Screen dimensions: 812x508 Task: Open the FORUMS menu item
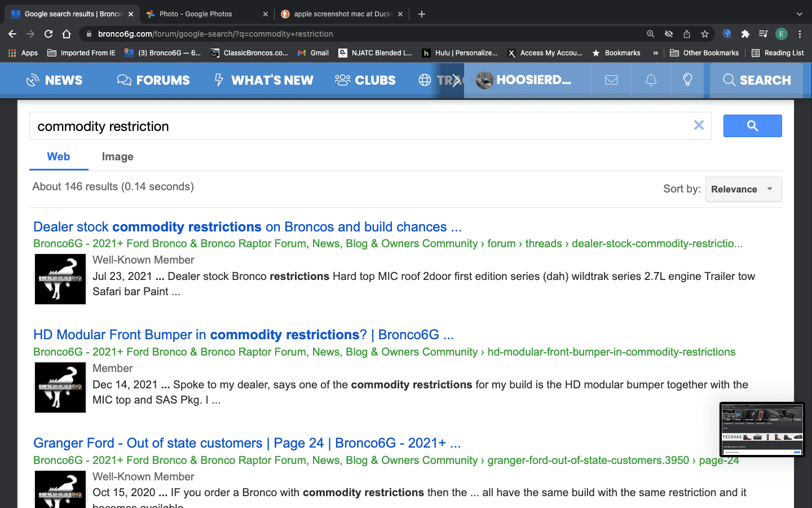coord(153,80)
